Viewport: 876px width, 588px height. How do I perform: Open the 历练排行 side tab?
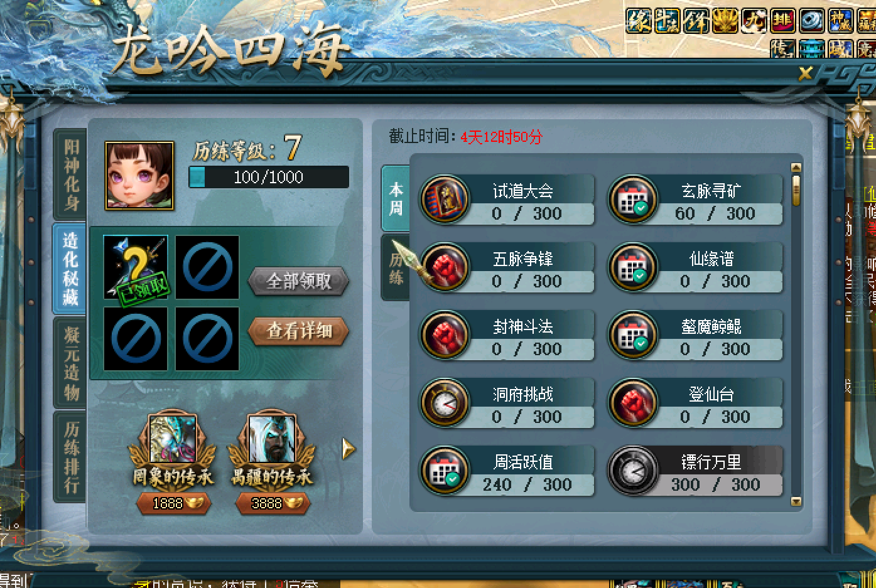tap(71, 457)
